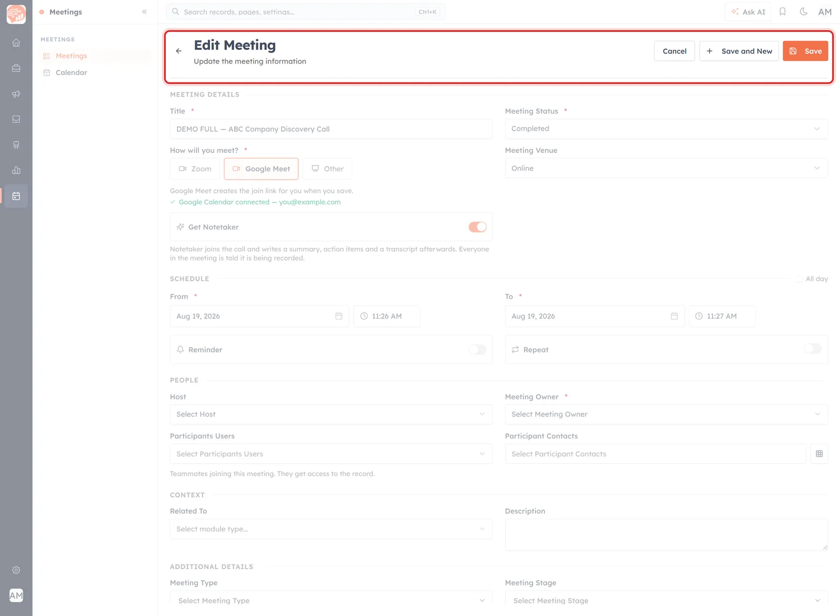
Task: Click the From time field 11:26 AM
Action: pos(386,316)
